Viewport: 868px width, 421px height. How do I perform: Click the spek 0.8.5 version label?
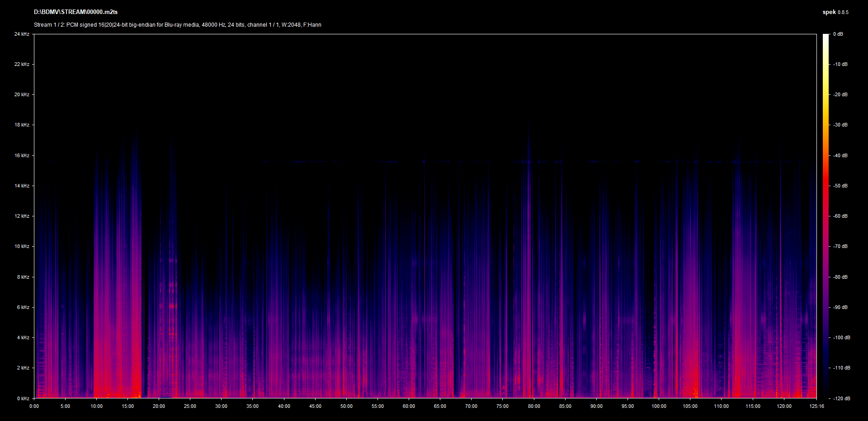click(835, 12)
